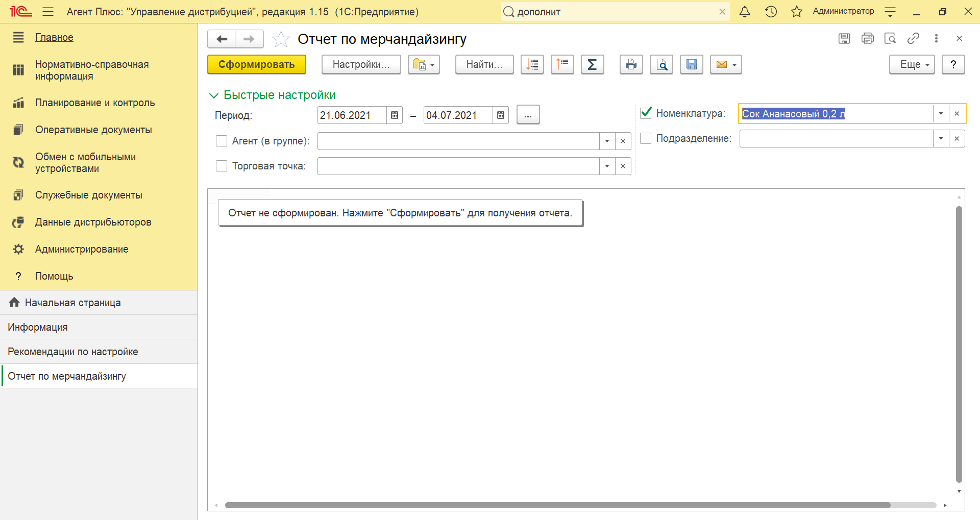The height and width of the screenshot is (520, 980).
Task: Click Сформировать button
Action: pos(257,64)
